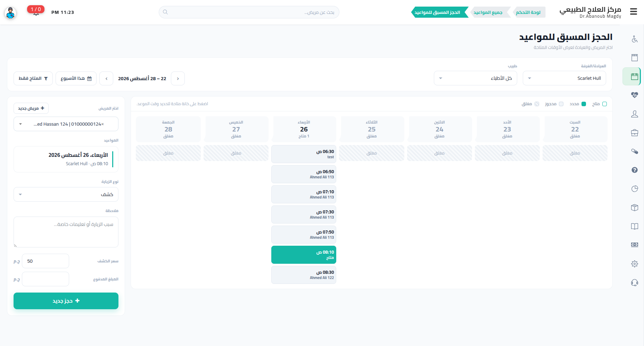The height and width of the screenshot is (346, 644).
Task: Open the pills icon in sidebar
Action: (x=635, y=151)
